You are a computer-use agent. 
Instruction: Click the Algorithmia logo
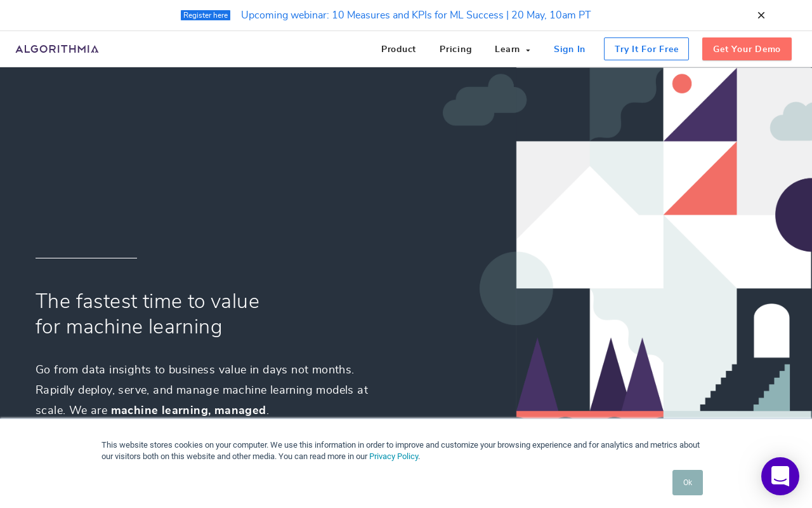(57, 49)
